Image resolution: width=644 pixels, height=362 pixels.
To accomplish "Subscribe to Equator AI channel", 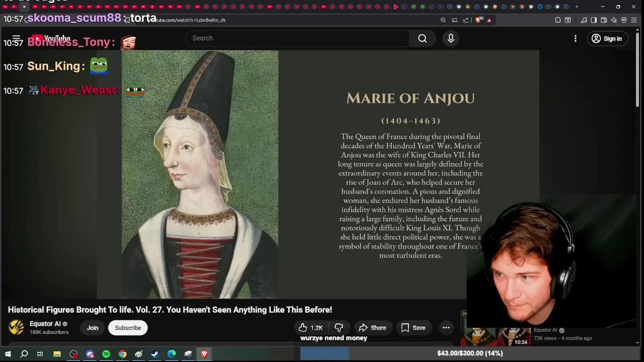I will (x=128, y=328).
